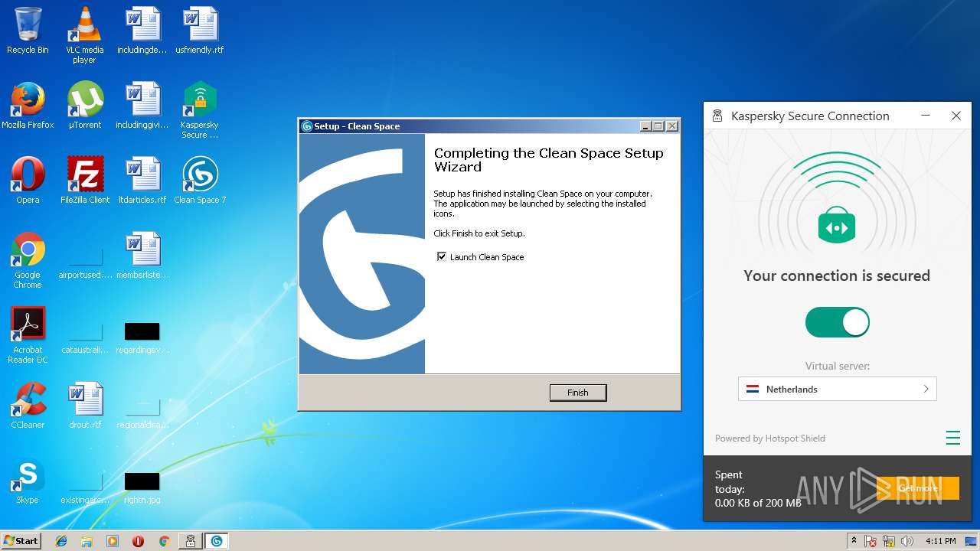The width and height of the screenshot is (980, 551).
Task: Open usfriendly.rtf document
Action: coord(200,31)
